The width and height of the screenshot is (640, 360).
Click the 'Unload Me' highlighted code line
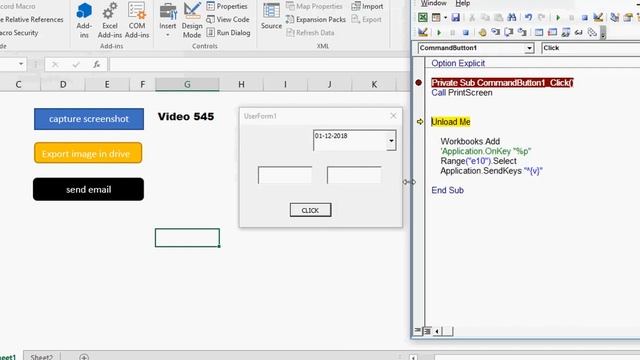[451, 122]
